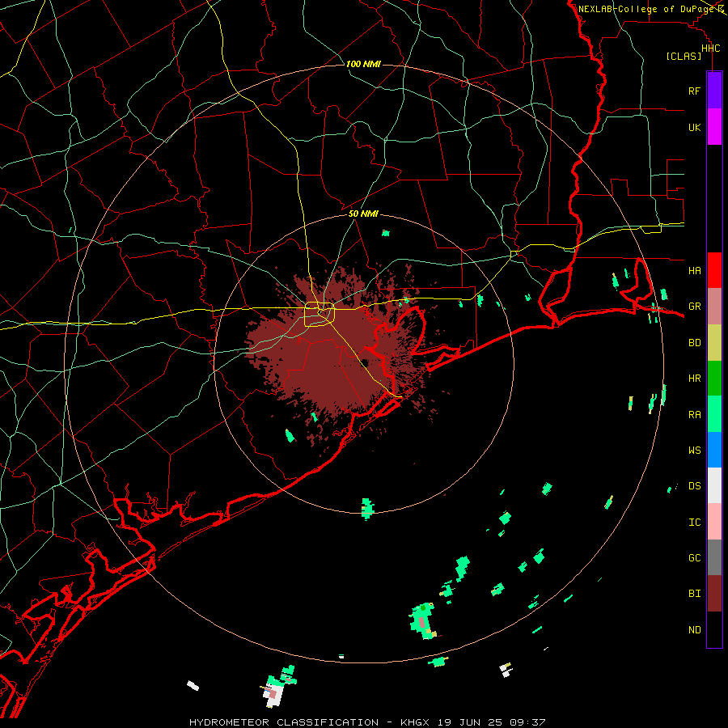Viewport: 728px width, 728px height.
Task: Click the IC pink legend swatch
Action: coord(714,522)
